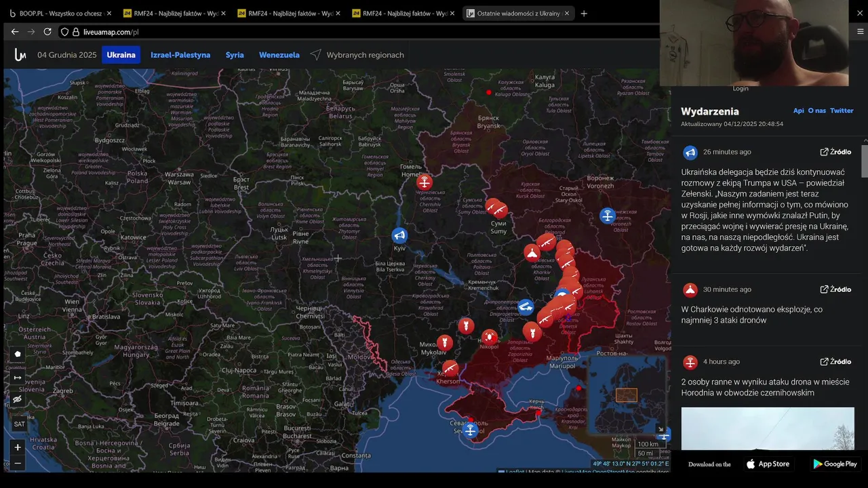Click the Liveuamap logo
This screenshot has width=868, height=488.
tap(20, 55)
